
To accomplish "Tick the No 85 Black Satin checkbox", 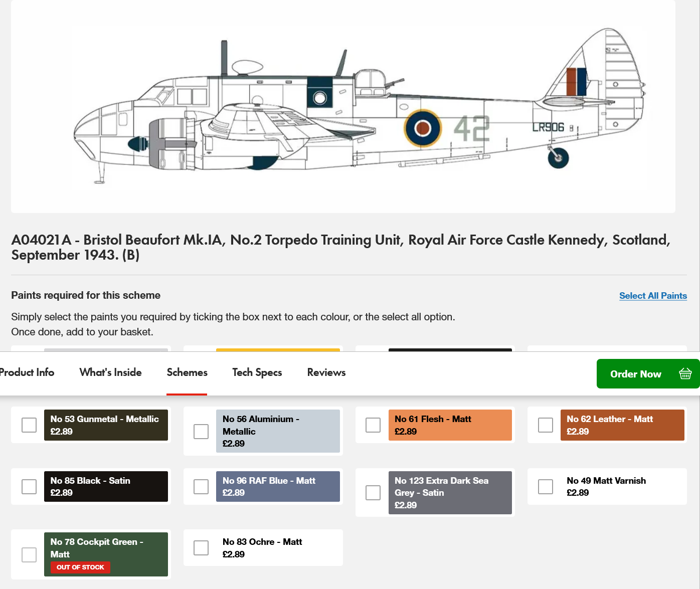I will (x=29, y=487).
